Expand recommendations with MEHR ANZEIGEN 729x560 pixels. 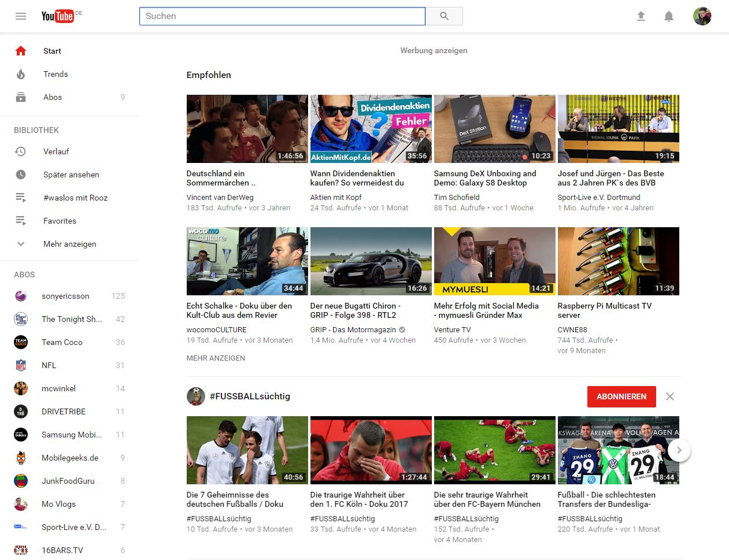(216, 358)
